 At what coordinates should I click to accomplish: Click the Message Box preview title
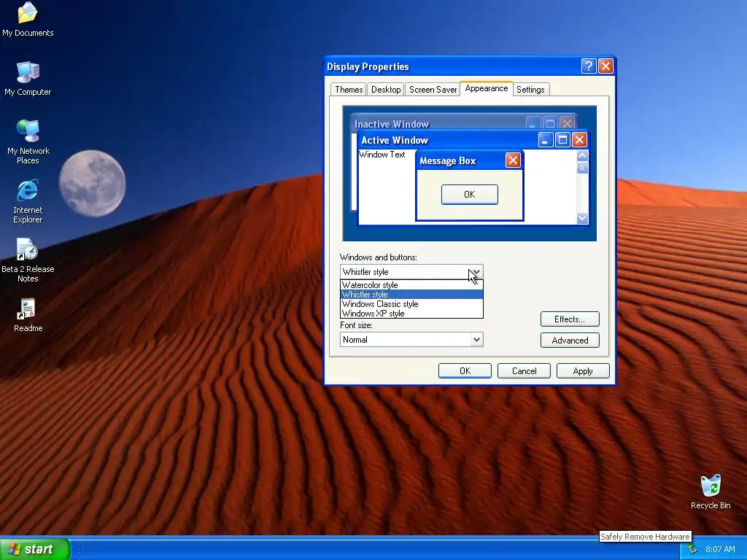point(447,160)
